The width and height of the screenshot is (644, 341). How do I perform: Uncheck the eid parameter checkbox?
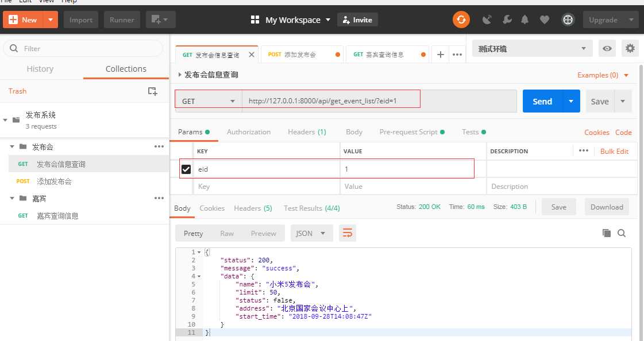pyautogui.click(x=186, y=169)
